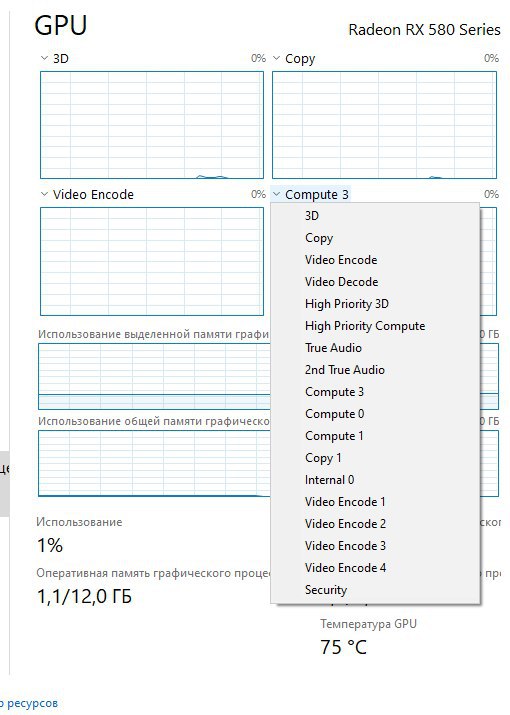Click the 1,1/12,0 ГБ memory value
Screen dimensions: 510x715
coord(84,596)
